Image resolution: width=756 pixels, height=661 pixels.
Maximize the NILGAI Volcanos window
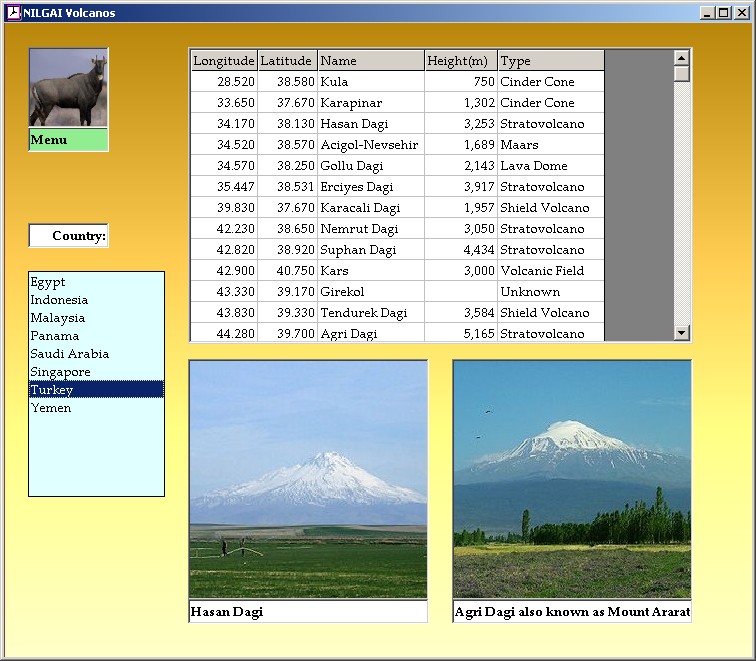pyautogui.click(x=724, y=13)
